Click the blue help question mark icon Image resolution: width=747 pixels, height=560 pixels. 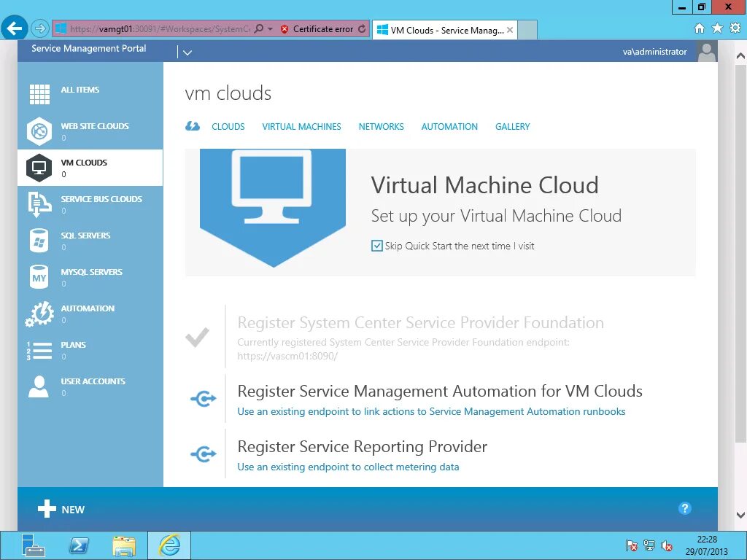[684, 508]
